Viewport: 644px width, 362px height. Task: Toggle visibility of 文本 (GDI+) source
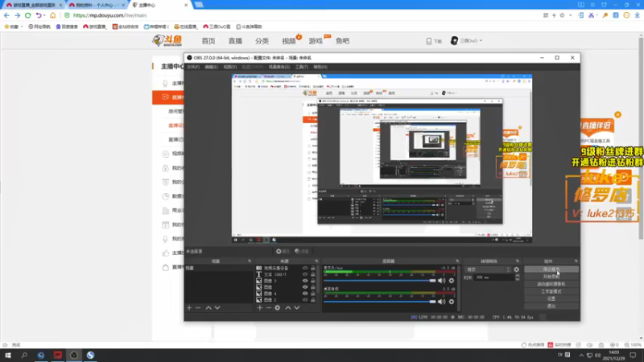point(305,274)
